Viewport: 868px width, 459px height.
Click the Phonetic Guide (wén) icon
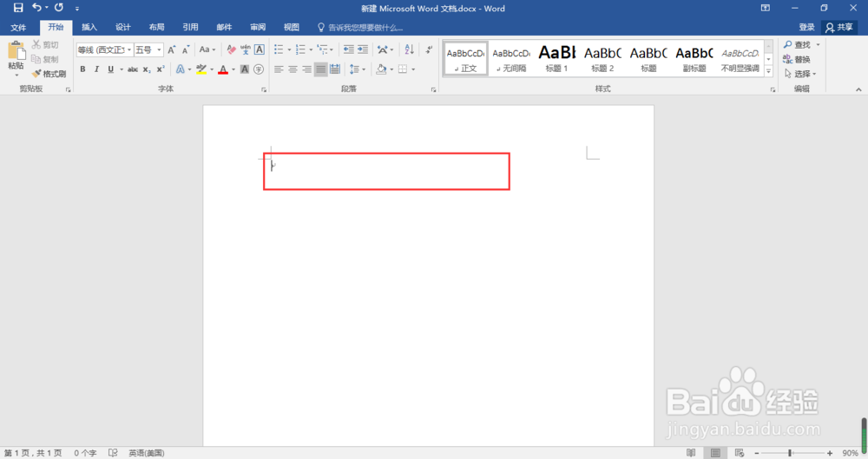pyautogui.click(x=246, y=49)
